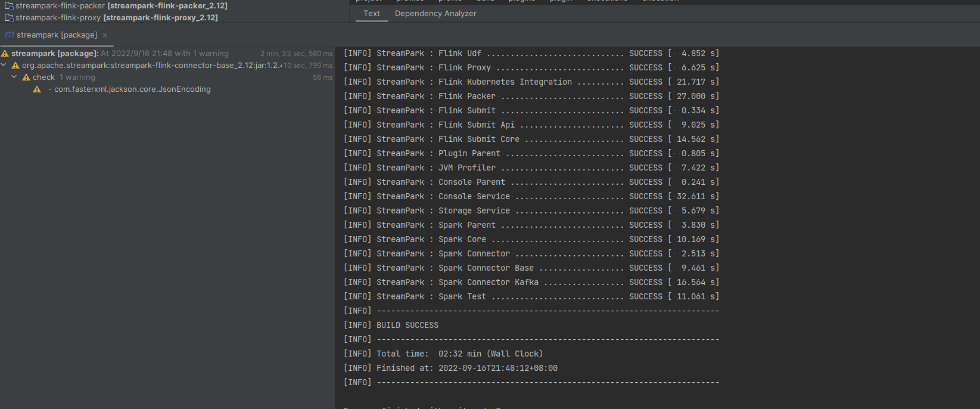This screenshot has width=980, height=409.
Task: Switch to the Text tab
Action: pyautogui.click(x=372, y=13)
